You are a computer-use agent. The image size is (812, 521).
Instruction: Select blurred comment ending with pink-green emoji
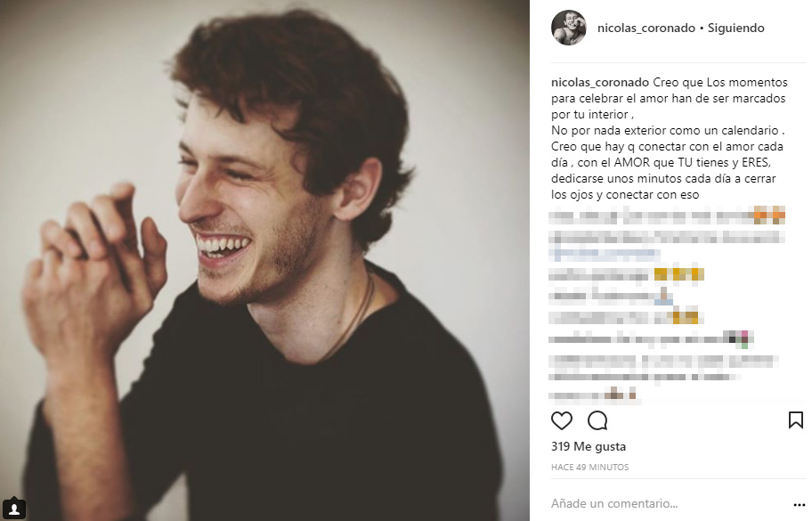click(x=651, y=339)
